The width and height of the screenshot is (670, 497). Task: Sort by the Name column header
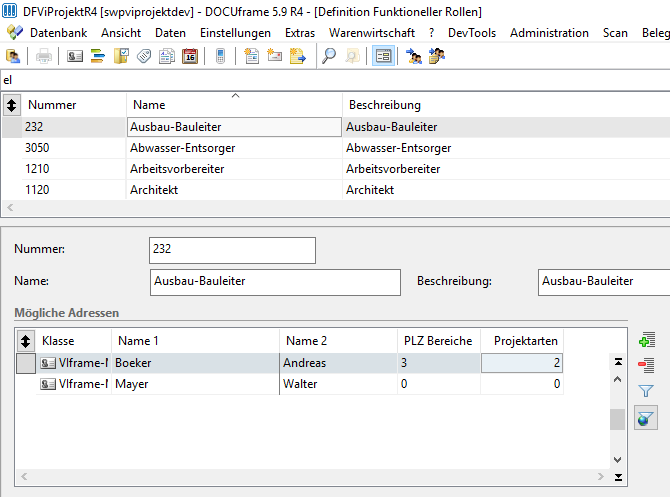[x=235, y=105]
